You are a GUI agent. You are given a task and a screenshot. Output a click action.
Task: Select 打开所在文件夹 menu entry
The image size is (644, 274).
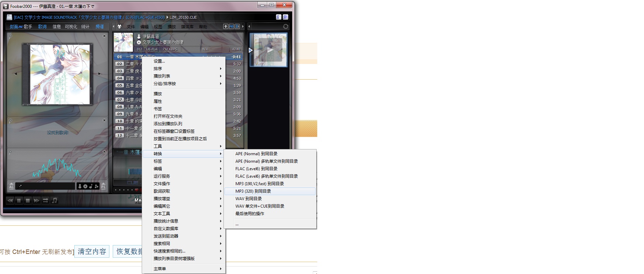(184, 116)
